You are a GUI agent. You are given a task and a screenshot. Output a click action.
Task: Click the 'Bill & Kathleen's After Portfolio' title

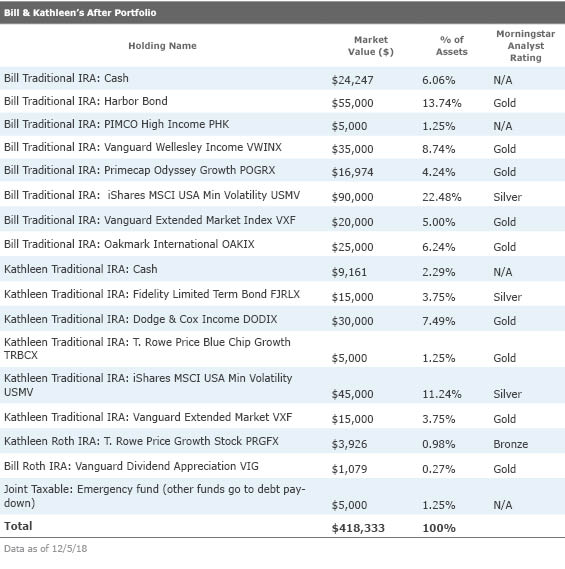tap(80, 13)
